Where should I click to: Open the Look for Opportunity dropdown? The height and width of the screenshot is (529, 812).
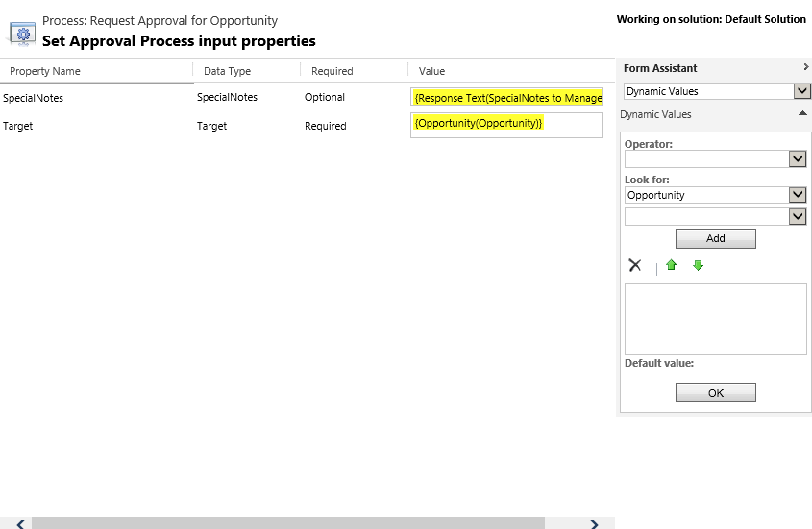tap(798, 195)
